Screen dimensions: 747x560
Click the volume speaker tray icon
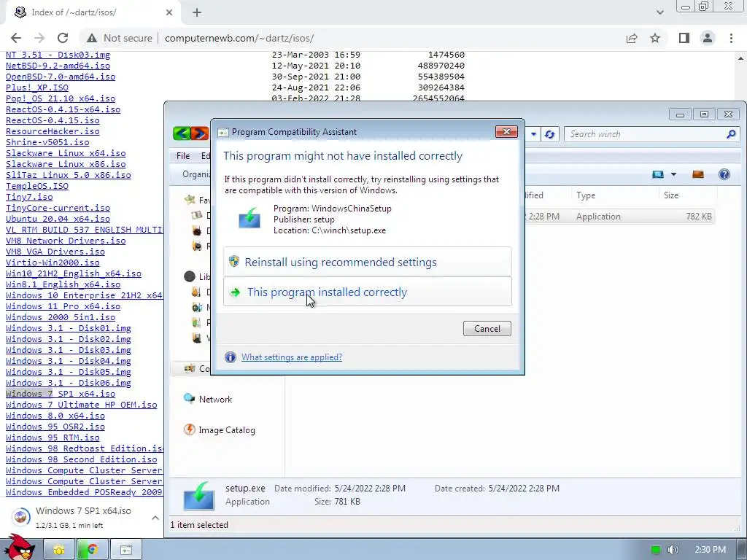coord(673,550)
